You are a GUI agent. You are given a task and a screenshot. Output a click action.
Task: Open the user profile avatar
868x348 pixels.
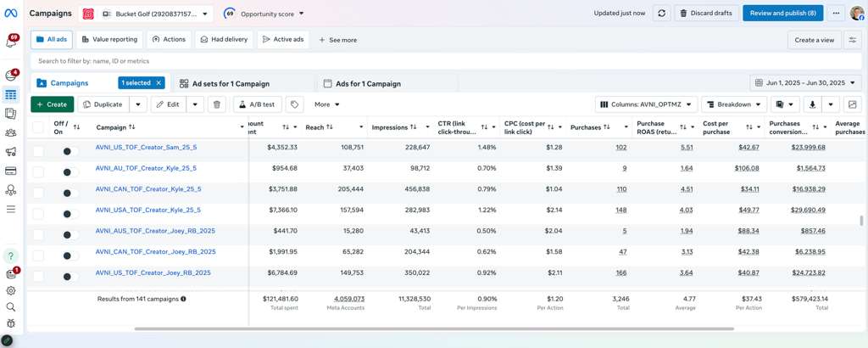(857, 14)
